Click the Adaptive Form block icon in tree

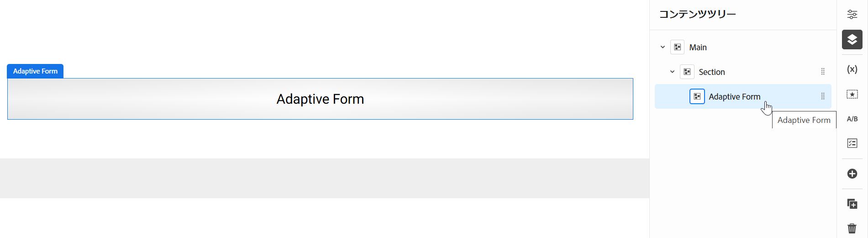pyautogui.click(x=697, y=96)
